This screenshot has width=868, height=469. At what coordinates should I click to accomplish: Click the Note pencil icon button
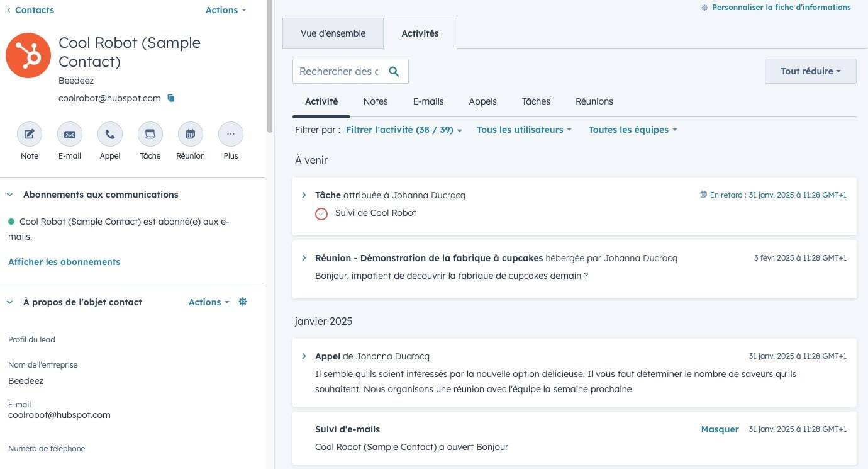pyautogui.click(x=30, y=134)
